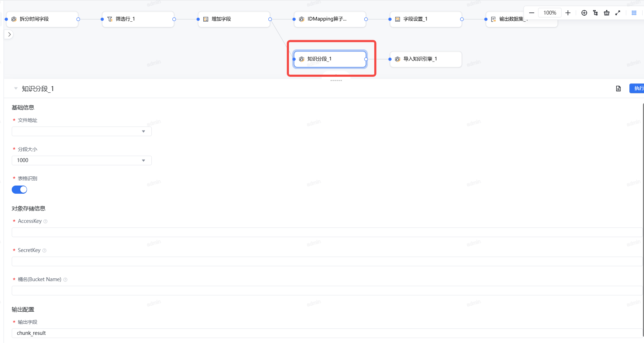This screenshot has height=343, width=644.
Task: Open the document icon beside 执行
Action: 618,89
